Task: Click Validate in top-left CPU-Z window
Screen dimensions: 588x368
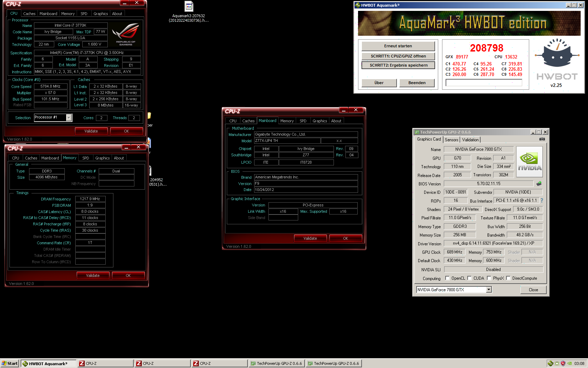Action: [91, 131]
